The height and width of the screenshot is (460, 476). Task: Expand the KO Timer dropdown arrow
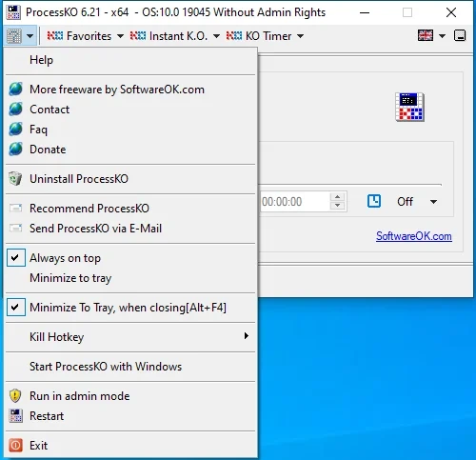coord(300,36)
